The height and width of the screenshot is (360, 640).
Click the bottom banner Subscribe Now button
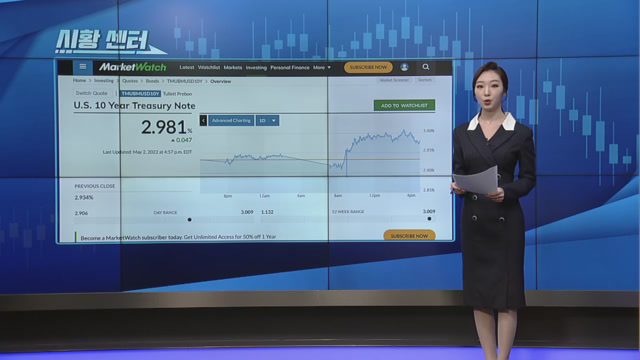pyautogui.click(x=409, y=236)
